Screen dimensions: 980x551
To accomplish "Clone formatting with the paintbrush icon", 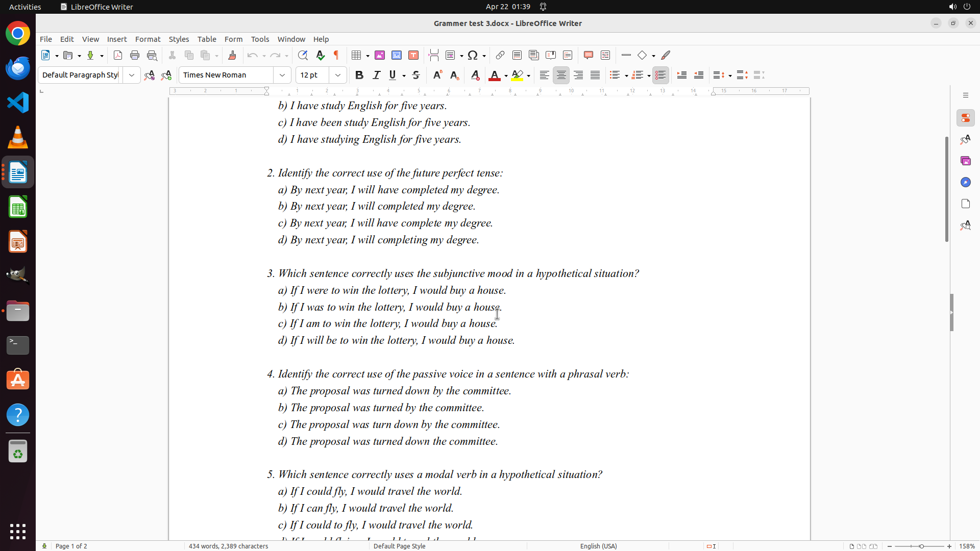I will point(232,55).
